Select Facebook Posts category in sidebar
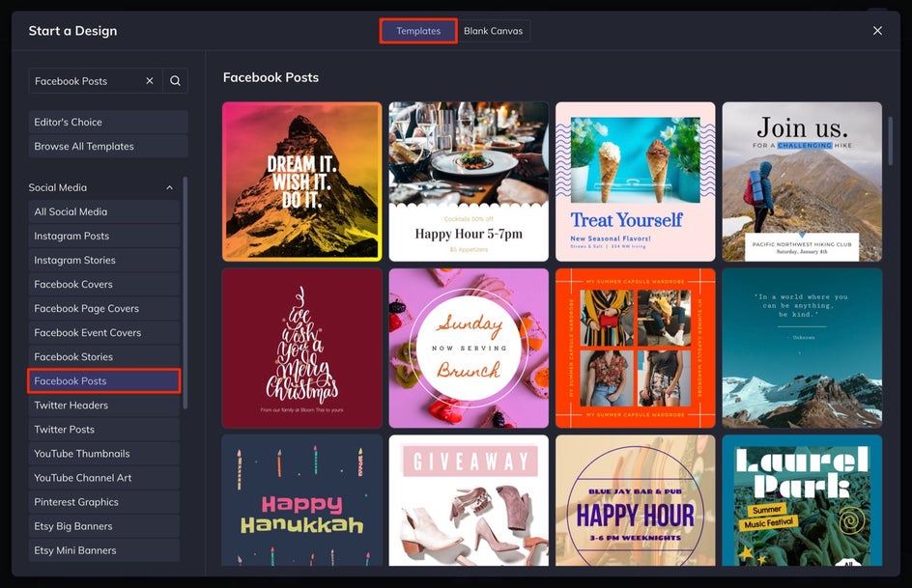Image resolution: width=912 pixels, height=588 pixels. tap(104, 381)
